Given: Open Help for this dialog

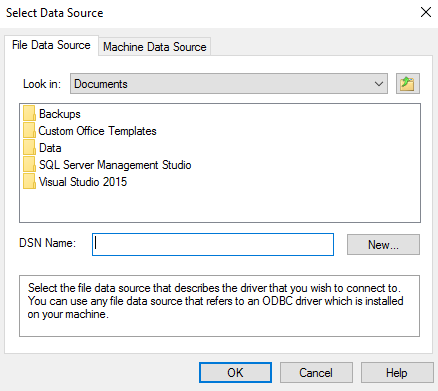Looking at the screenshot, I should [397, 373].
